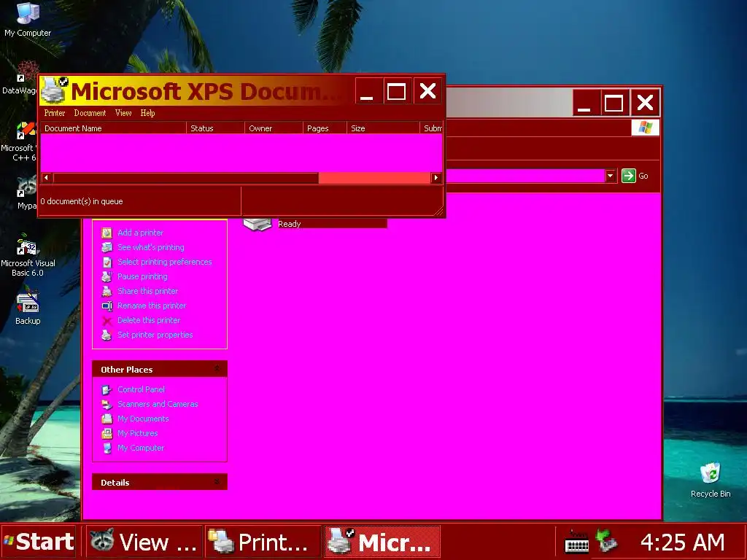Click the Rename this printer link
The image size is (747, 560).
(x=152, y=306)
